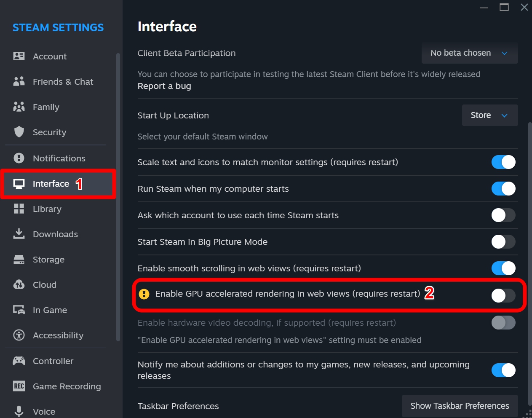
Task: Click the Accessibility icon in sidebar
Action: click(19, 335)
